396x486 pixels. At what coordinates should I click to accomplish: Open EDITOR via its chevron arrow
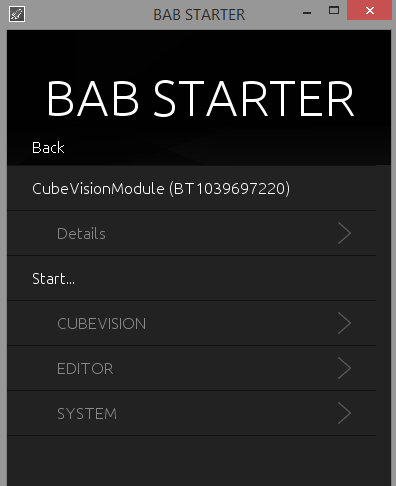[344, 368]
